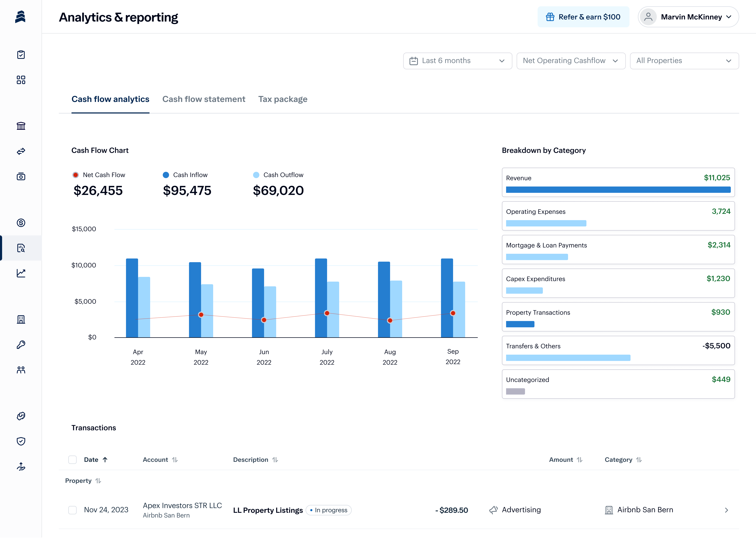Image resolution: width=756 pixels, height=538 pixels.
Task: Toggle the select-all checkbox in Transactions header
Action: point(72,460)
